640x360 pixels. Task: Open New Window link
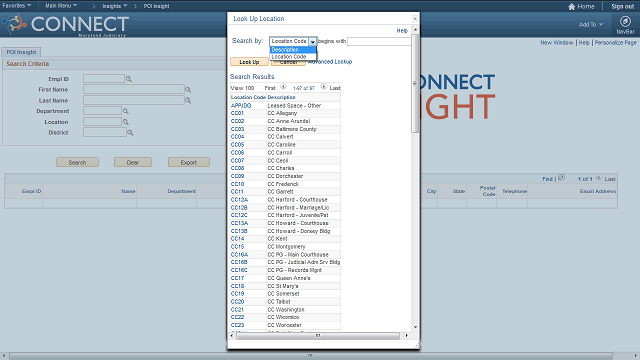[x=557, y=42]
